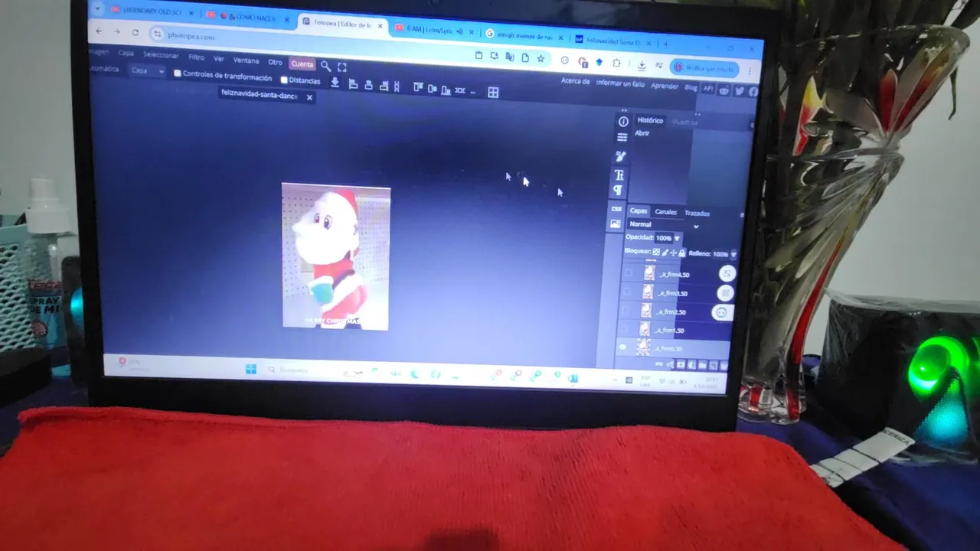Open the Normal blend mode dropdown

click(x=663, y=225)
